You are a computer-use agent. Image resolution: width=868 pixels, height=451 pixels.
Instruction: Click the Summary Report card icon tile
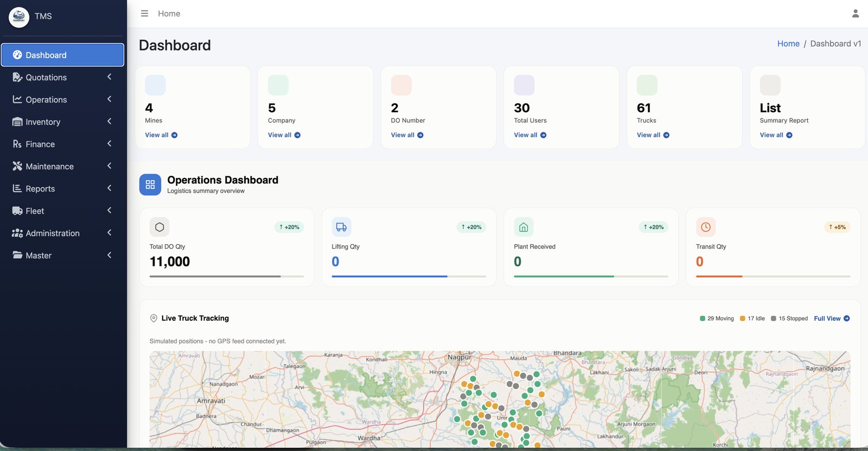(770, 85)
